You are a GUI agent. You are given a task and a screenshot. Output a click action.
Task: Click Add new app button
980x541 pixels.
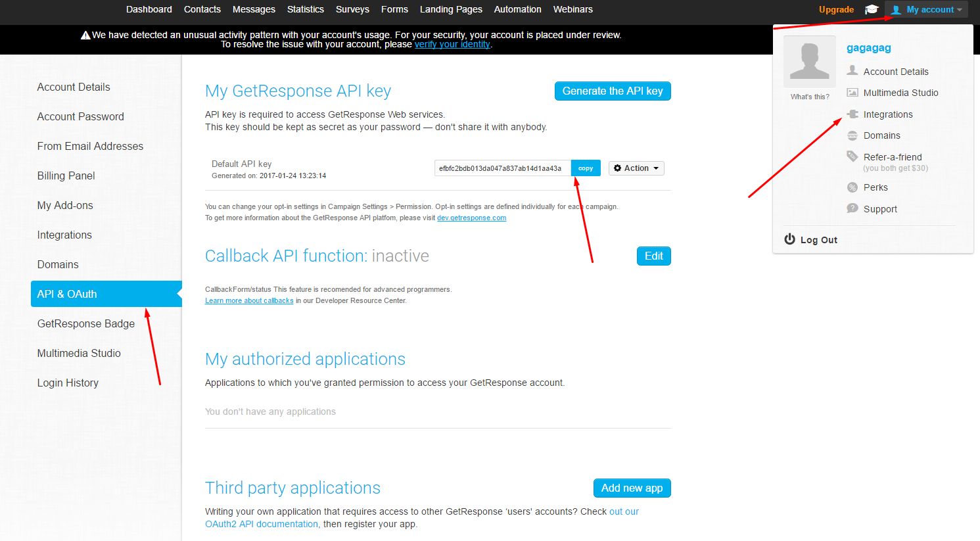(632, 488)
